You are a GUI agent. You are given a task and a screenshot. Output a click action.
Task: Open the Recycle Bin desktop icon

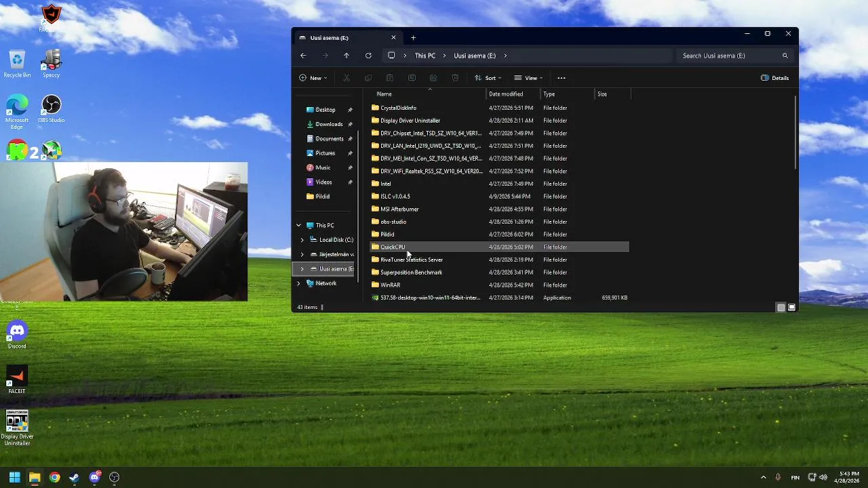coord(17,64)
